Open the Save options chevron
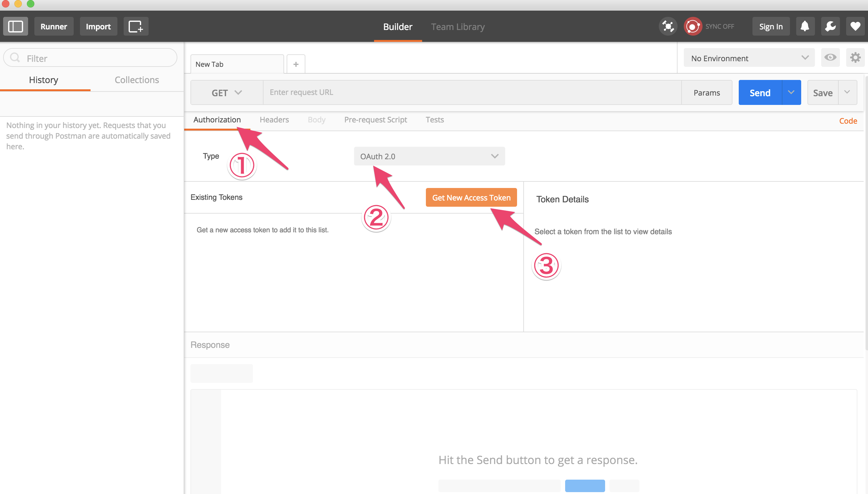Viewport: 868px width, 494px height. click(x=847, y=92)
